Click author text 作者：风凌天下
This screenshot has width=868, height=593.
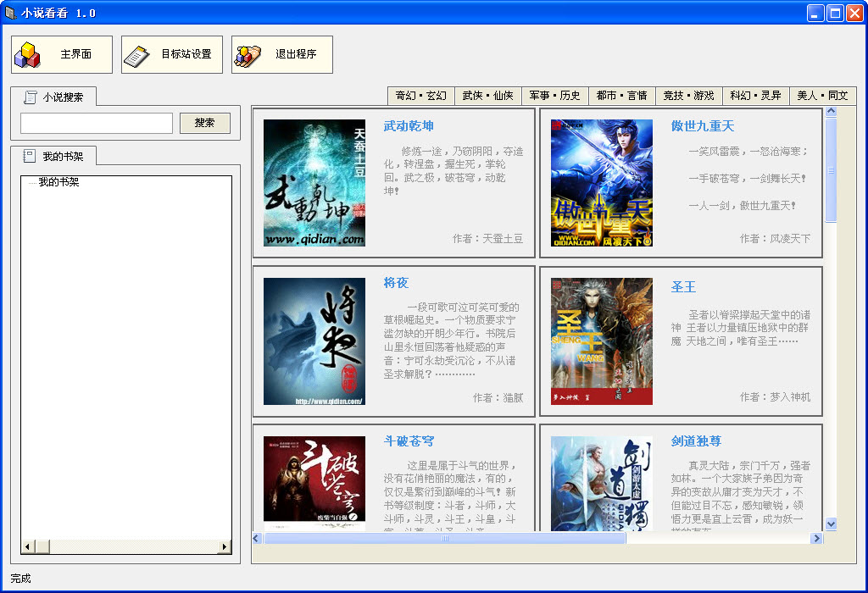[775, 239]
